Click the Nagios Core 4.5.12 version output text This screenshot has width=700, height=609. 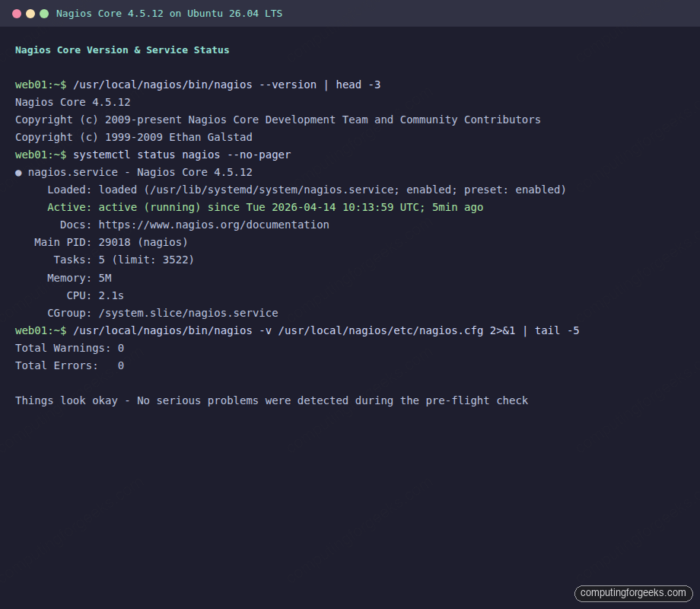click(x=73, y=102)
